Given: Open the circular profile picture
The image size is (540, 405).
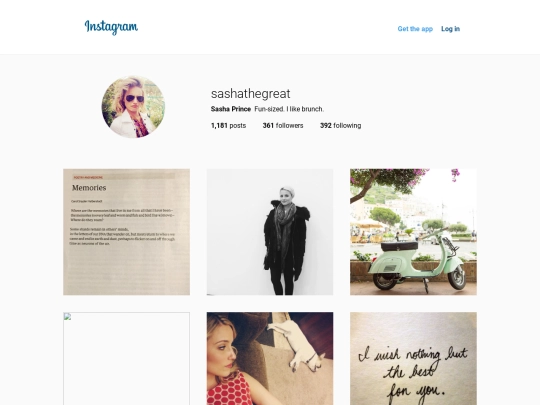Looking at the screenshot, I should [x=133, y=107].
